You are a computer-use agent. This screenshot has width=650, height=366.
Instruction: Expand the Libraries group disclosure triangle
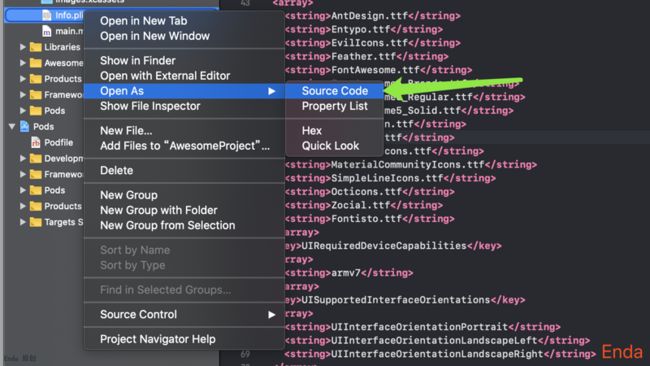click(x=23, y=47)
